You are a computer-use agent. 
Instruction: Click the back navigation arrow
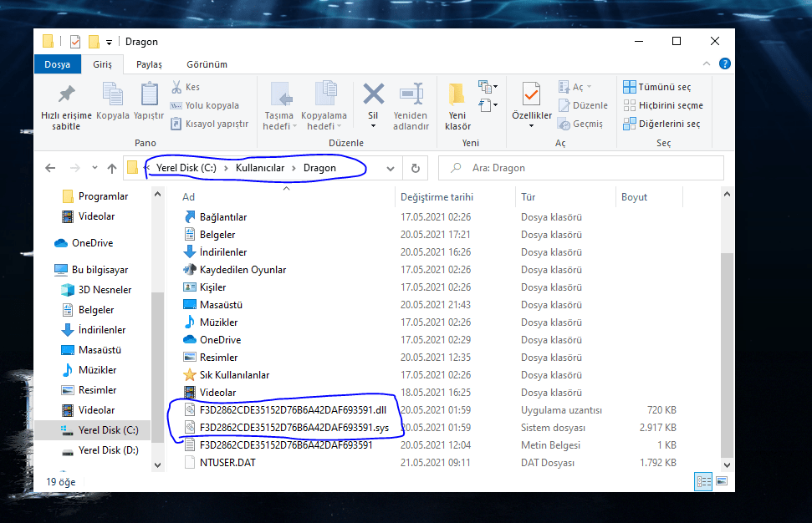pyautogui.click(x=50, y=168)
